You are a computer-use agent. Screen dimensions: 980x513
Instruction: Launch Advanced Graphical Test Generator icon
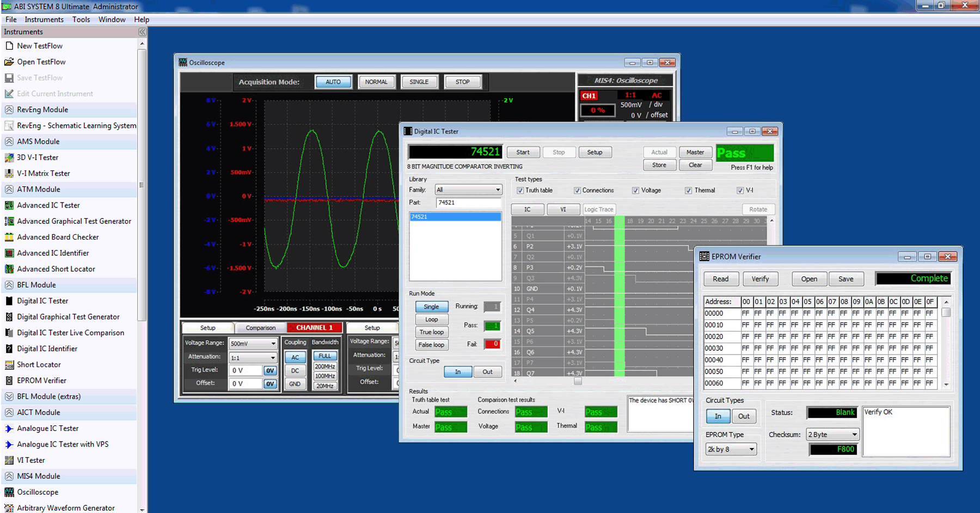9,221
